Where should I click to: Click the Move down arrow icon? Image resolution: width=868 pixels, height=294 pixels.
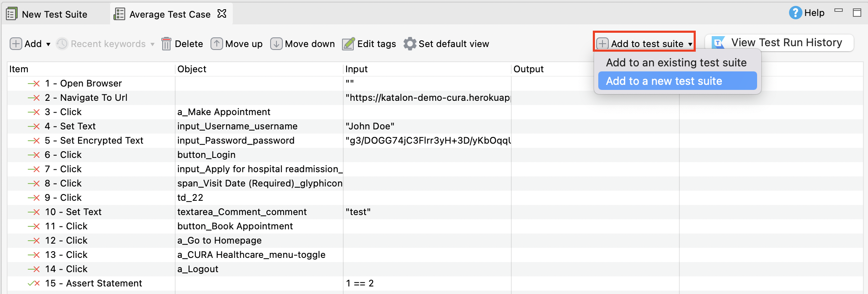(x=276, y=44)
